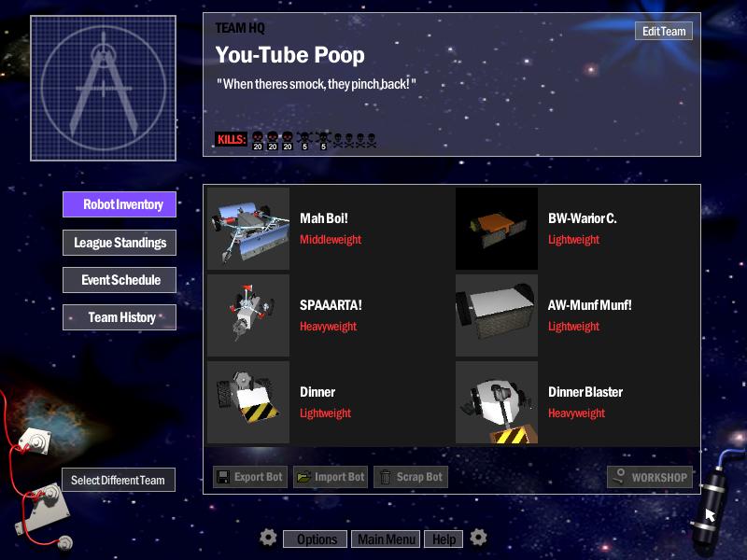The image size is (747, 560).
Task: Click the gear icon right of Help
Action: [478, 538]
